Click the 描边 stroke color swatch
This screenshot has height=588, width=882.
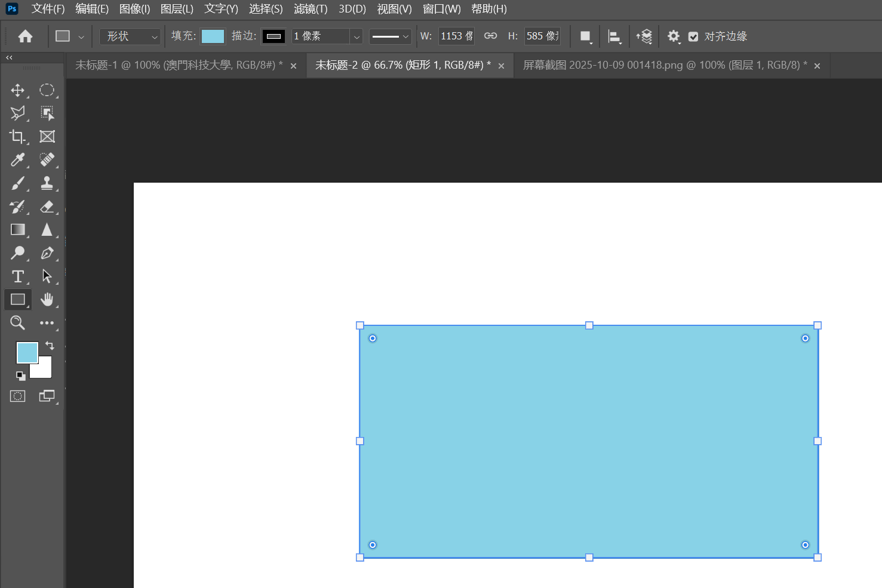(273, 36)
